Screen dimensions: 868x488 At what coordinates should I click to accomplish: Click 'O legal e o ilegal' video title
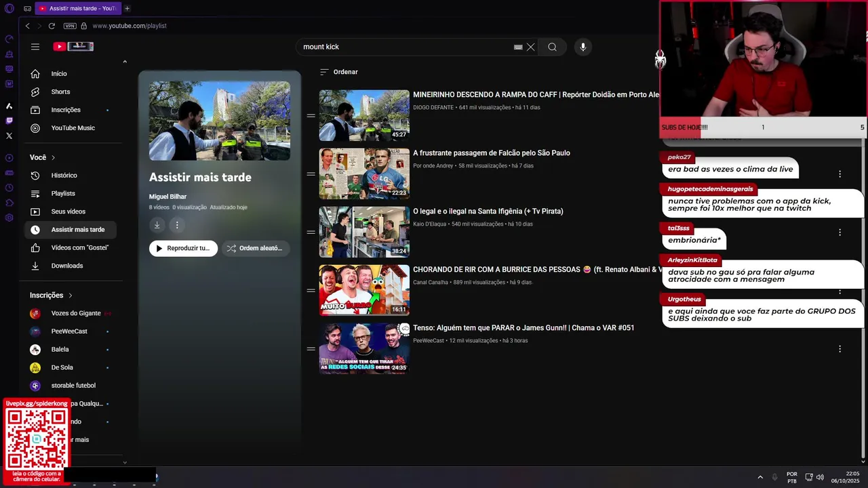(x=488, y=211)
